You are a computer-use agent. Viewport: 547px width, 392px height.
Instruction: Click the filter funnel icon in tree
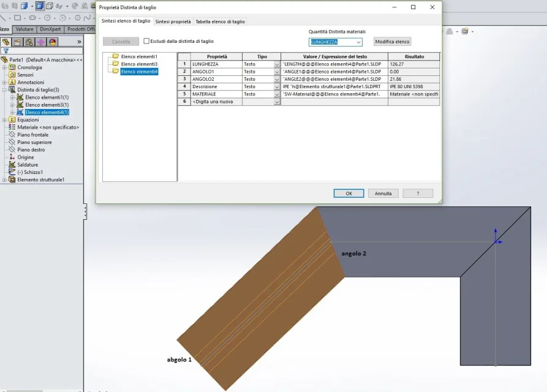[6, 51]
